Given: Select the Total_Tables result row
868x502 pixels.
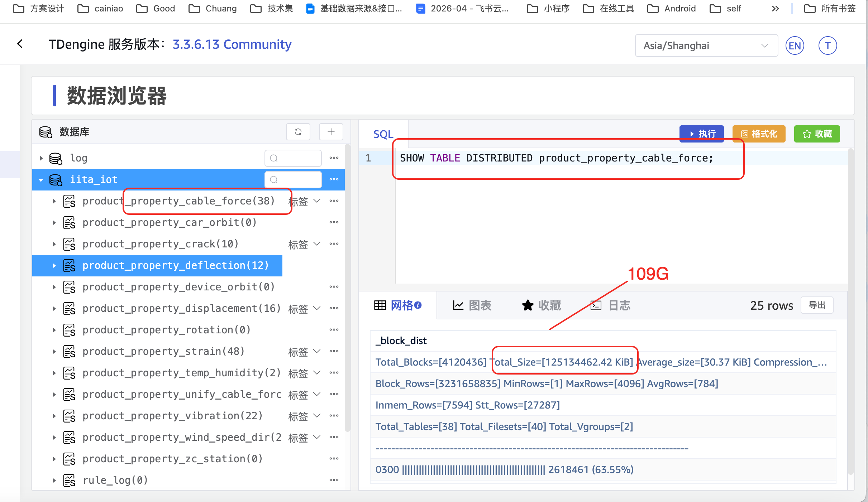Looking at the screenshot, I should pyautogui.click(x=603, y=426).
